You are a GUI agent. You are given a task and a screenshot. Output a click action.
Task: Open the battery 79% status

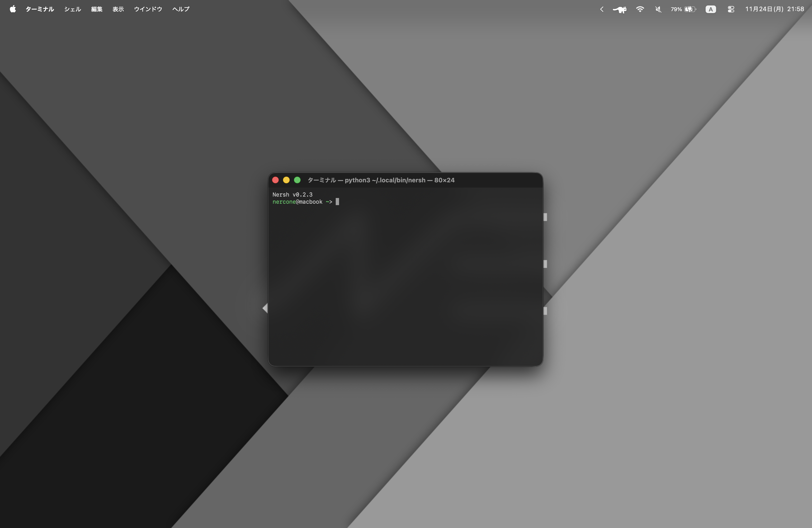[683, 9]
